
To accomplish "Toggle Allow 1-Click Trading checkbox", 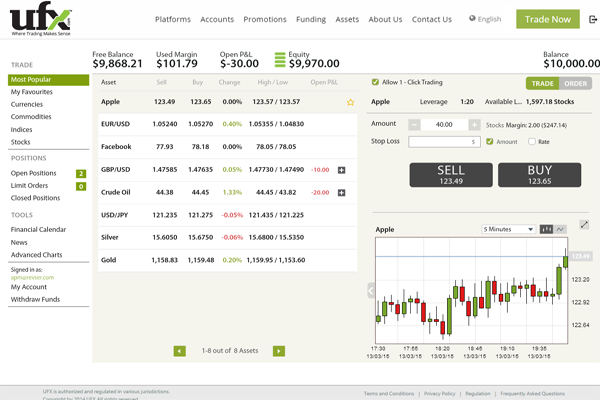I will [375, 82].
